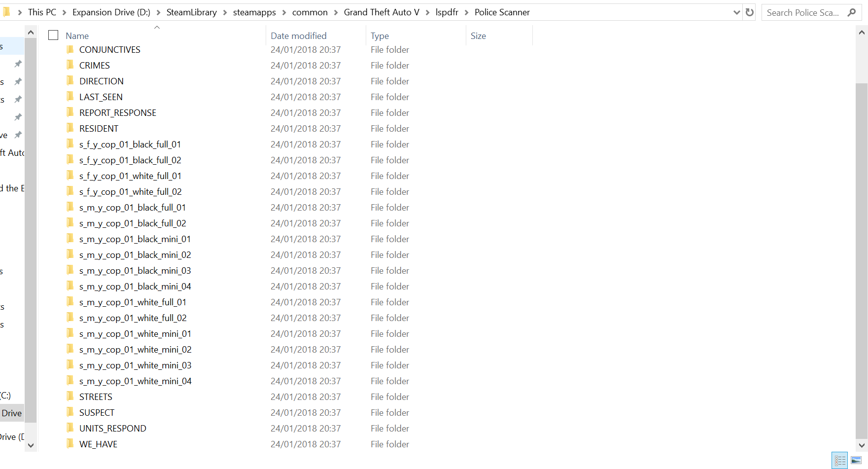This screenshot has width=868, height=469.
Task: Select the s_m_y_cop_01_white_full_02 folder name
Action: [x=133, y=318]
